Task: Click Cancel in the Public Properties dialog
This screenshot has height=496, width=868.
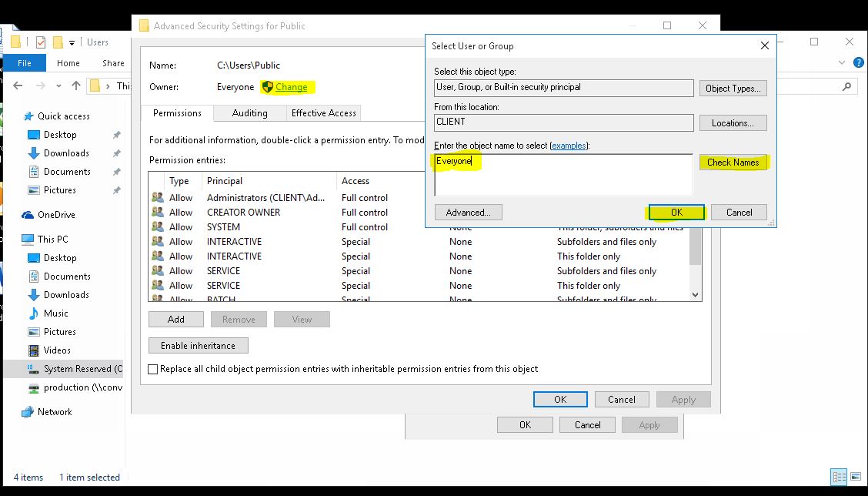Action: (587, 425)
